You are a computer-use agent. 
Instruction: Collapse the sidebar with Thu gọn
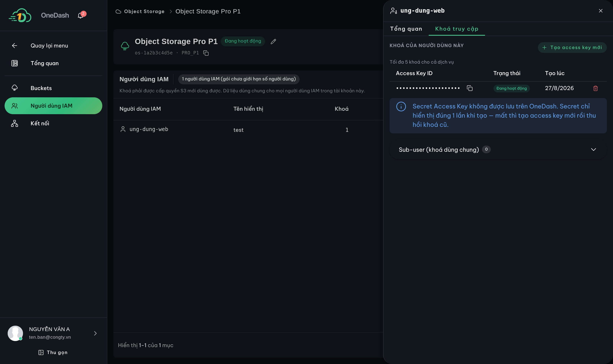(53, 353)
